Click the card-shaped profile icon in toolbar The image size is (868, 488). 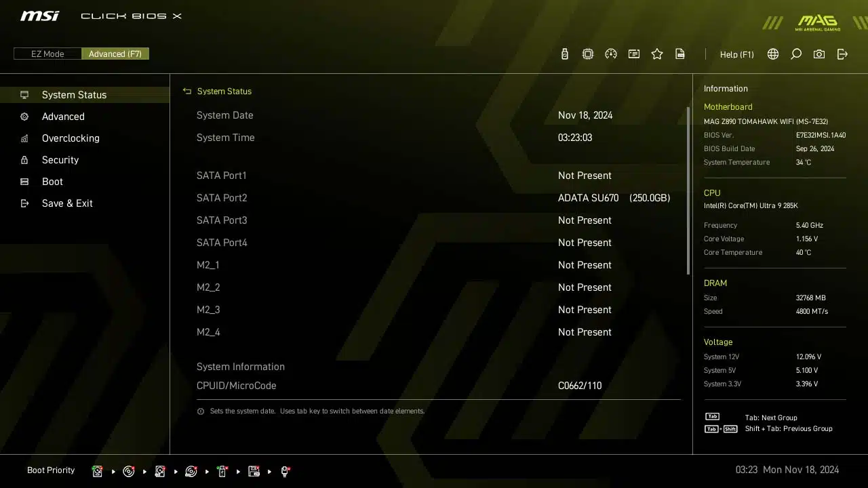point(634,54)
